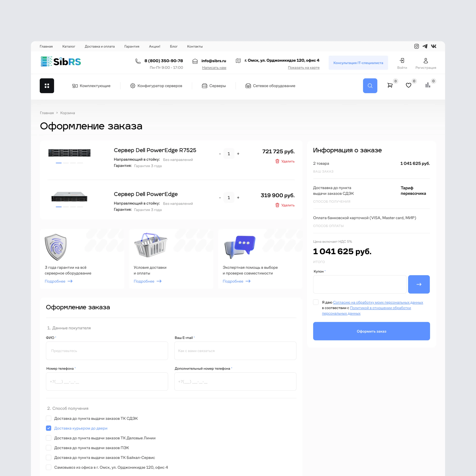Click the Написать нам link
The height and width of the screenshot is (476, 476).
tap(214, 67)
